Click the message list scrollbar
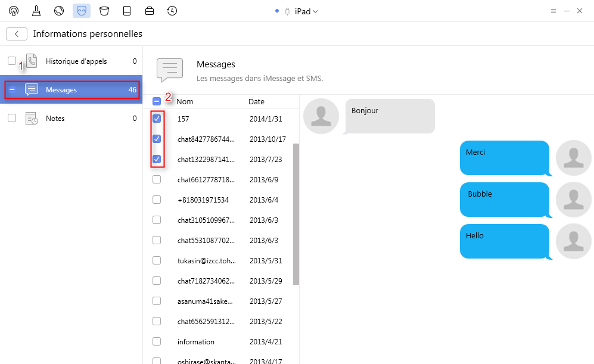The image size is (594, 364). [x=296, y=214]
